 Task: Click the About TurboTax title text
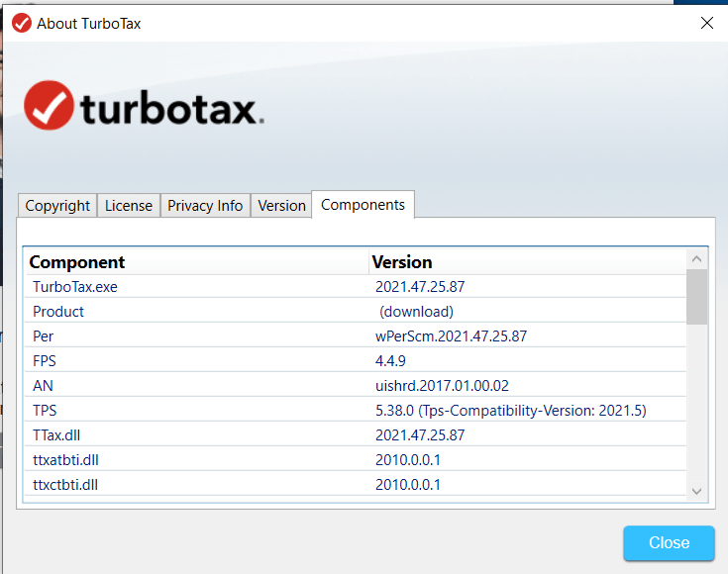89,23
